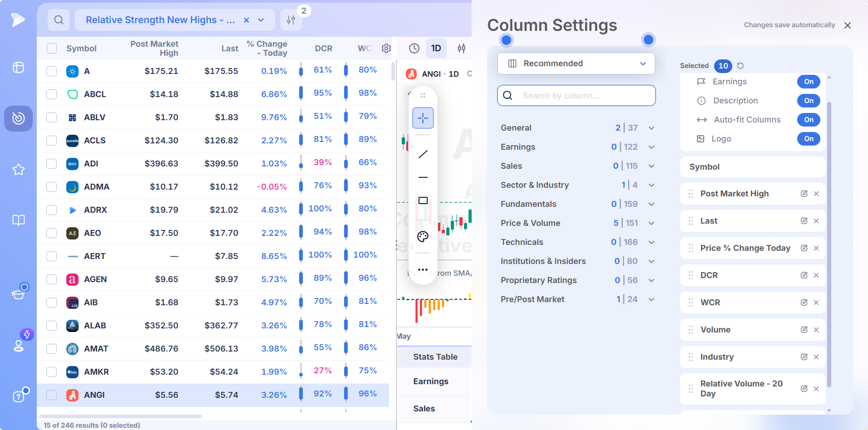Open the watchlist star sidebar icon
Viewport: 868px width, 430px height.
coord(19,170)
